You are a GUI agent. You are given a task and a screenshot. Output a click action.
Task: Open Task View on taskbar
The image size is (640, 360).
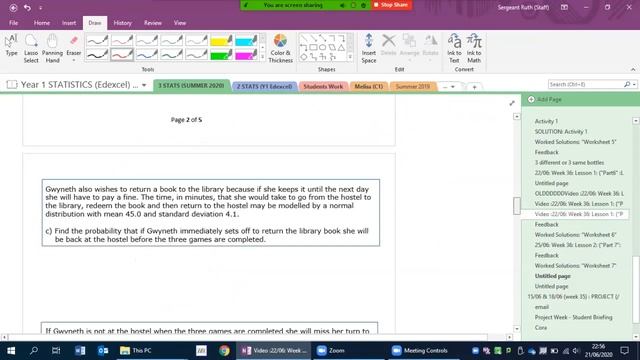[x=56, y=351]
